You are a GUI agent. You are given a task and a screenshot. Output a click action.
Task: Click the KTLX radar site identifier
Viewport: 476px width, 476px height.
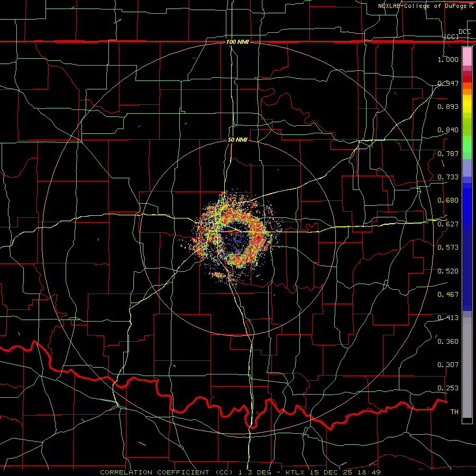296,472
